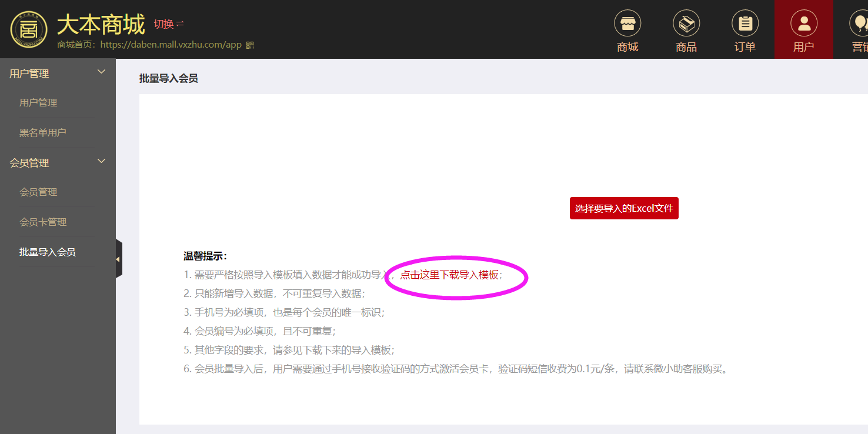Select the highlighted 用户 person icon in top navigation

point(803,24)
